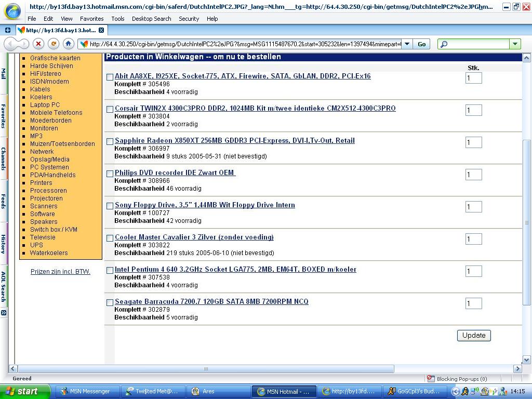Open the Mail sidebar tab
The height and width of the screenshot is (399, 532).
[x=4, y=74]
